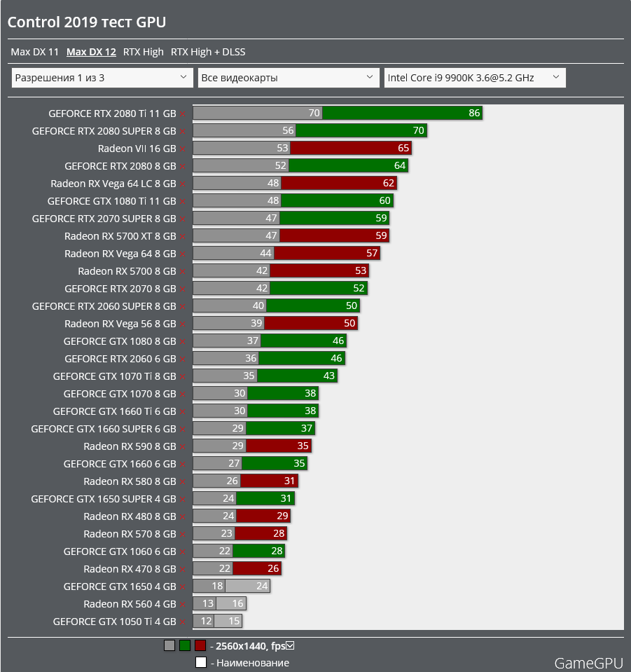The height and width of the screenshot is (672, 631).
Task: Open the RTX High + DLSS tab
Action: point(208,52)
